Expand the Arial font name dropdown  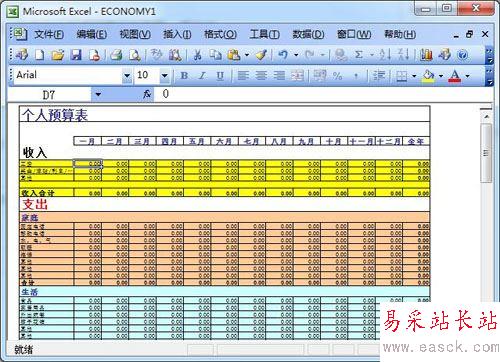click(127, 76)
